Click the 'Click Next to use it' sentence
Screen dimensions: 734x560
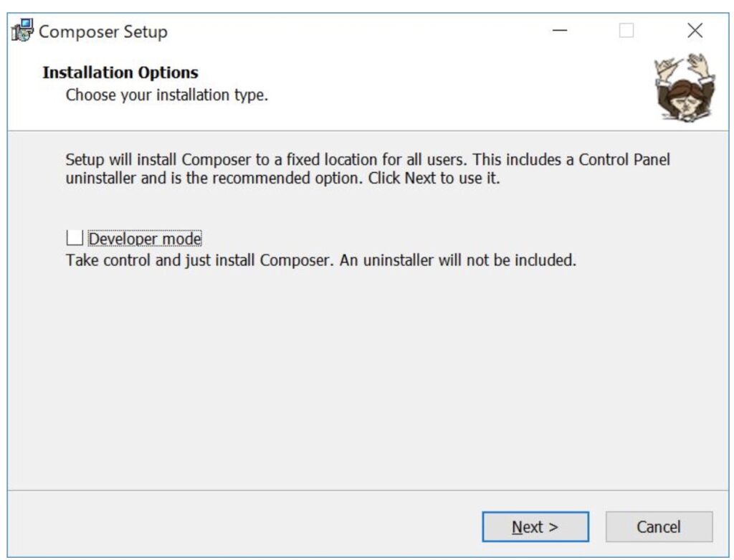click(x=434, y=179)
